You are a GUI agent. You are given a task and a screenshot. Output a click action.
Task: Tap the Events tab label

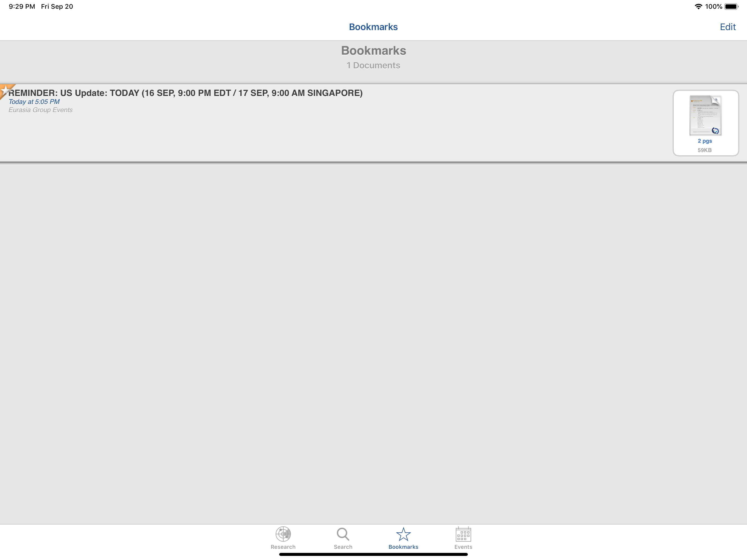pyautogui.click(x=463, y=547)
